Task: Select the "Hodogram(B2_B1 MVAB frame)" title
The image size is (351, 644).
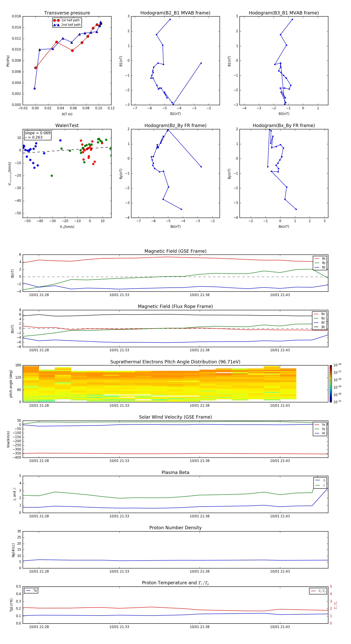Action: [x=175, y=13]
